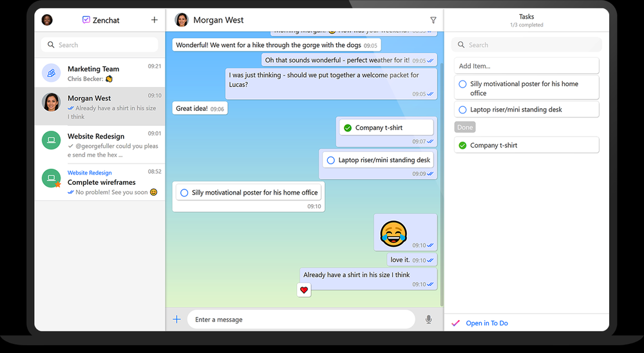Click smiley emoji in Complete wireframes preview

[154, 192]
